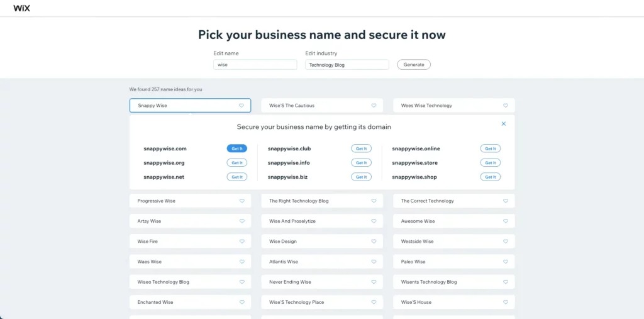Get the snappywise.com domain

pos(237,148)
